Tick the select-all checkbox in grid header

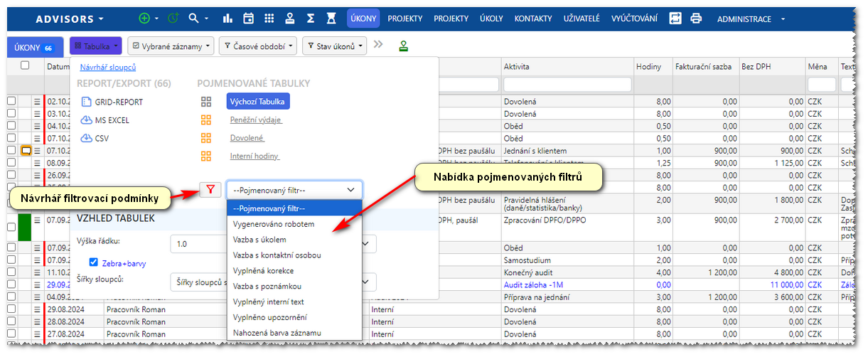pyautogui.click(x=25, y=65)
